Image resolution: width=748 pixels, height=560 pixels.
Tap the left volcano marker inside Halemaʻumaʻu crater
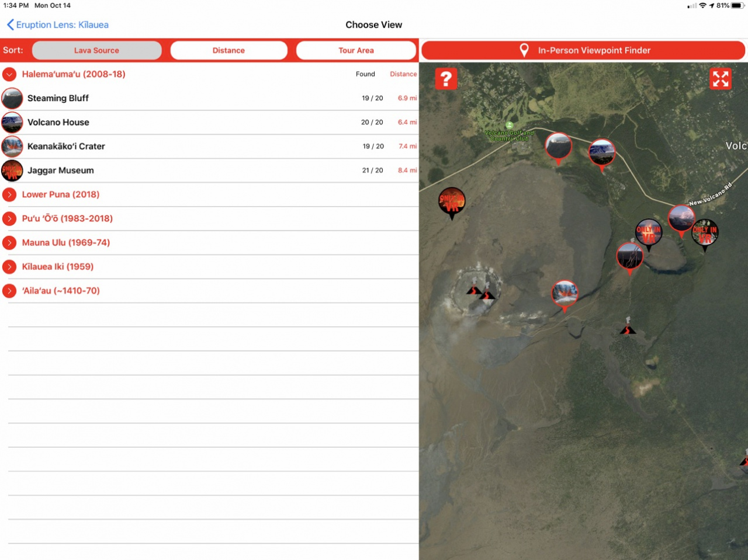pyautogui.click(x=474, y=290)
